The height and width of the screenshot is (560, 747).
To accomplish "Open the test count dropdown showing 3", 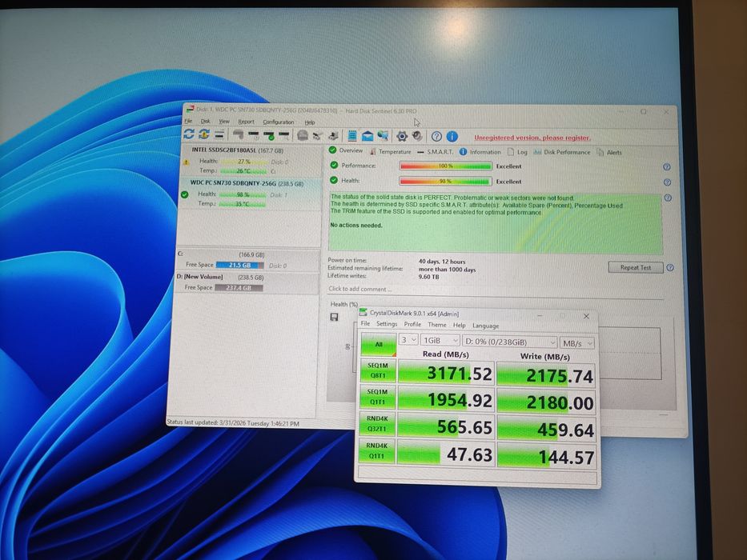I will click(x=409, y=340).
